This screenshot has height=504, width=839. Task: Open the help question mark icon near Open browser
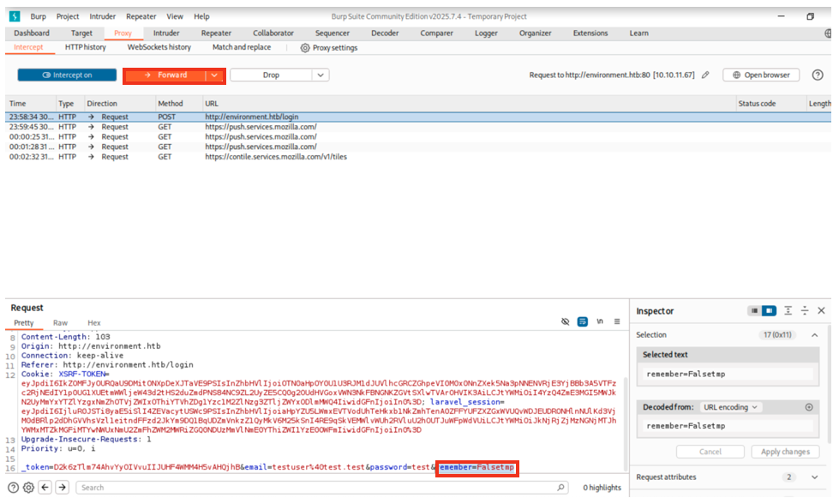click(x=817, y=75)
